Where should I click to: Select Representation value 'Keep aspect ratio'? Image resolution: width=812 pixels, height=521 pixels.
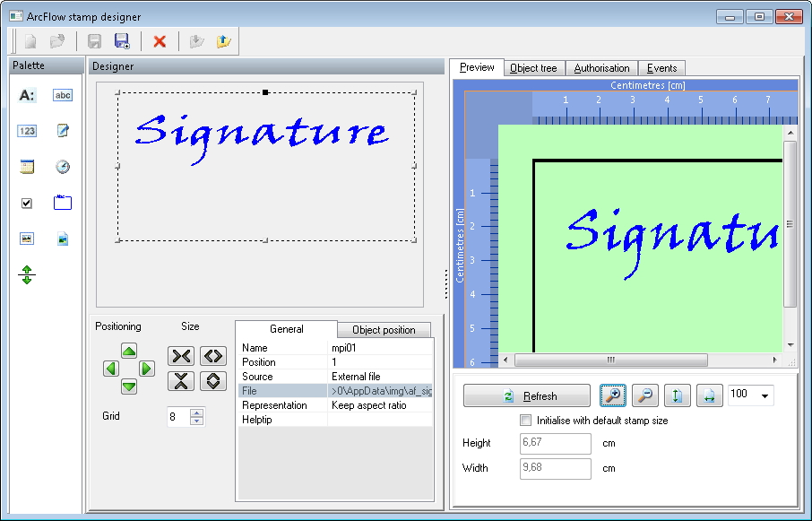(x=381, y=405)
